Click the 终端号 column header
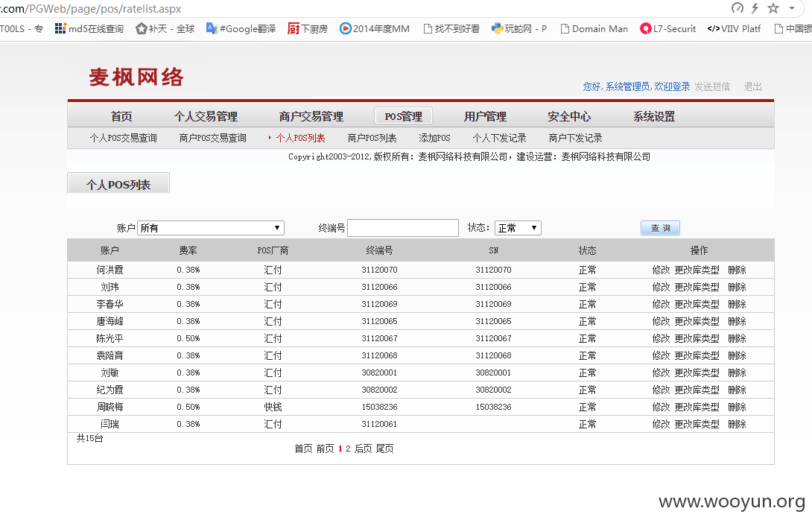Viewport: 812px width, 523px height. click(379, 250)
